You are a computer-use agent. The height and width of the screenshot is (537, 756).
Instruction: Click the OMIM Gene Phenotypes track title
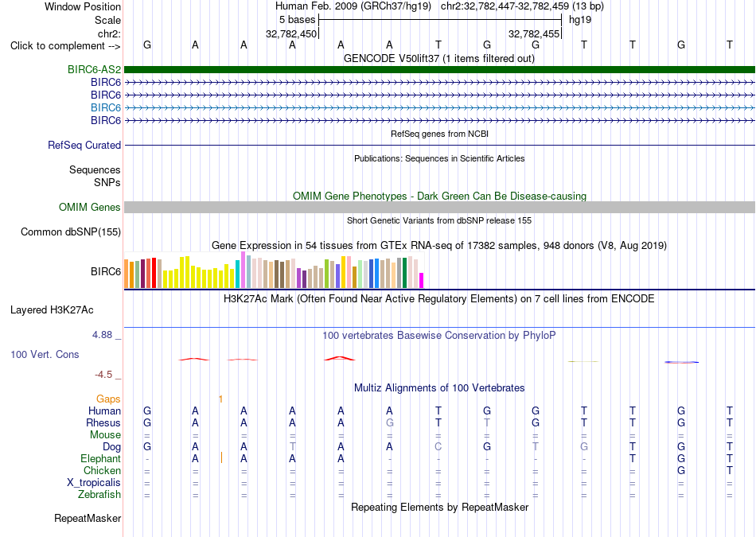[439, 197]
